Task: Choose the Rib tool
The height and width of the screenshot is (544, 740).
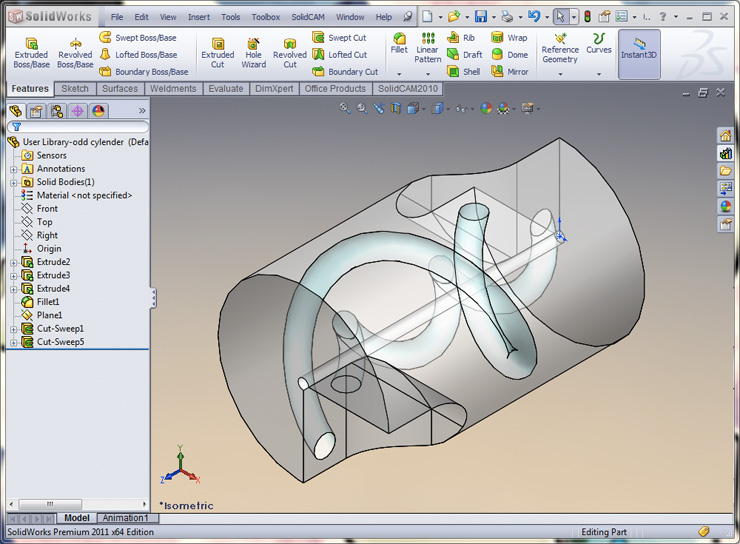Action: (461, 37)
